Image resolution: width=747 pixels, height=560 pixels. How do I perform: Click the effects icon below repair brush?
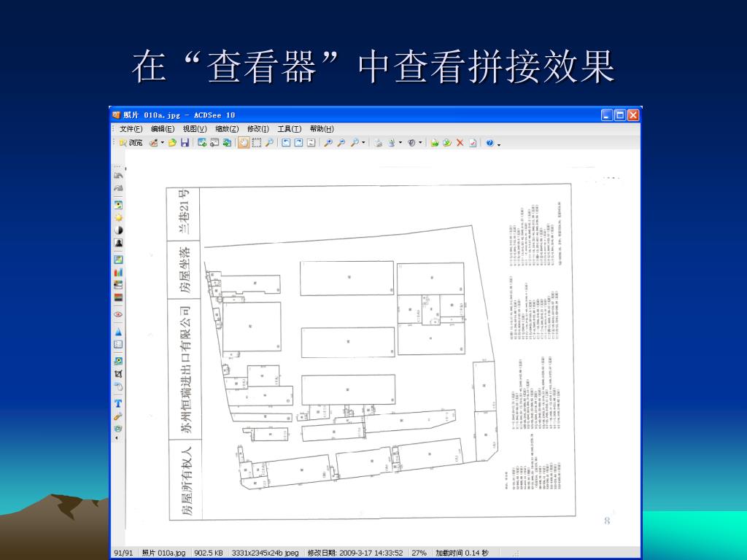pos(118,429)
